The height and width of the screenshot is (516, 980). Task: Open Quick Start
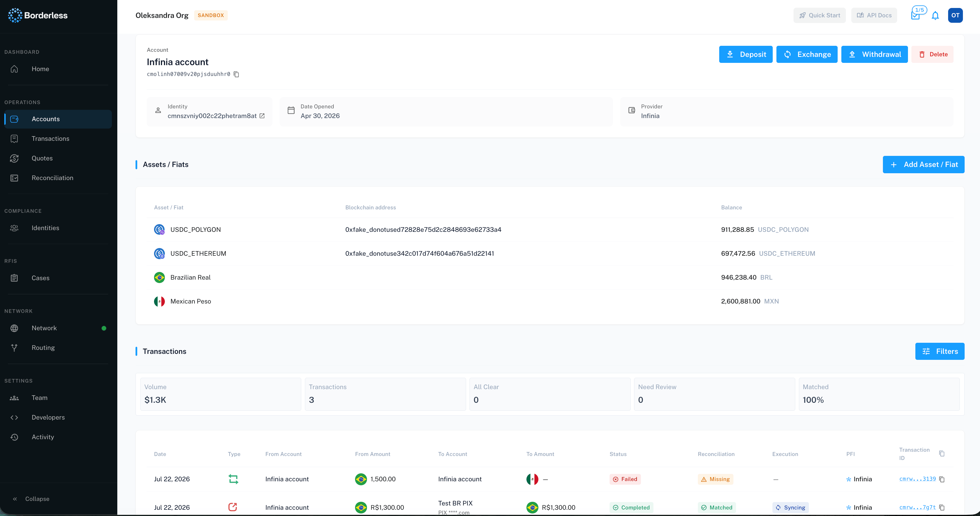[819, 15]
